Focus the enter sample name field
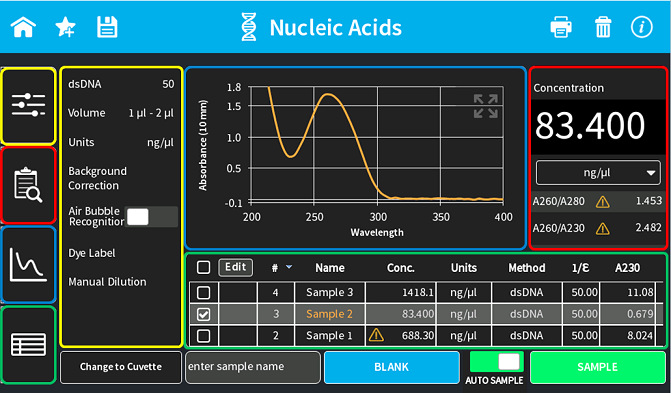Image resolution: width=671 pixels, height=393 pixels. pos(253,367)
